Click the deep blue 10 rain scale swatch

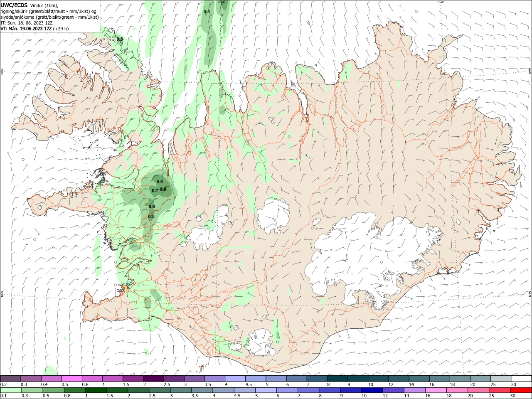pyautogui.click(x=372, y=390)
